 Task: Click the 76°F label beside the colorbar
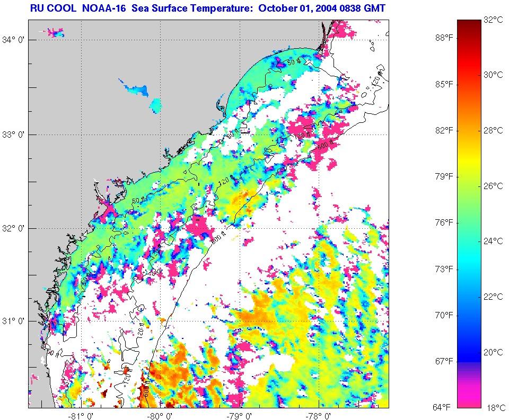click(444, 223)
